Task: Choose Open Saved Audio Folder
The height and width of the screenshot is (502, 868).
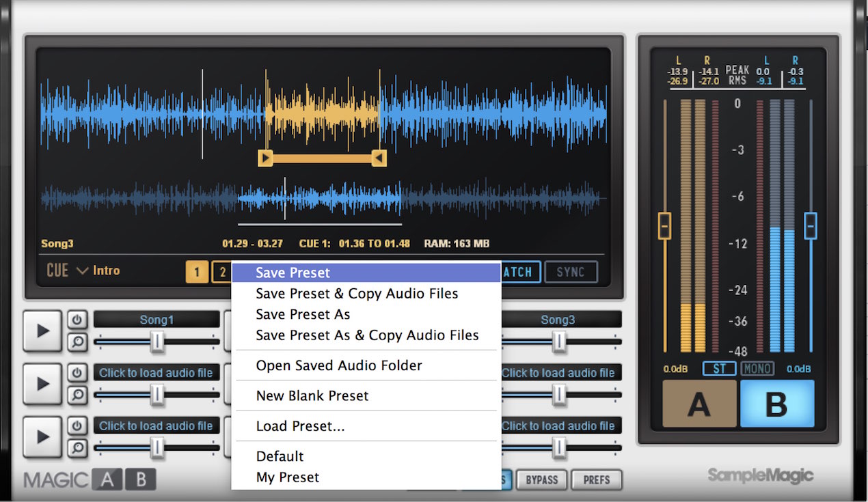Action: (x=366, y=365)
